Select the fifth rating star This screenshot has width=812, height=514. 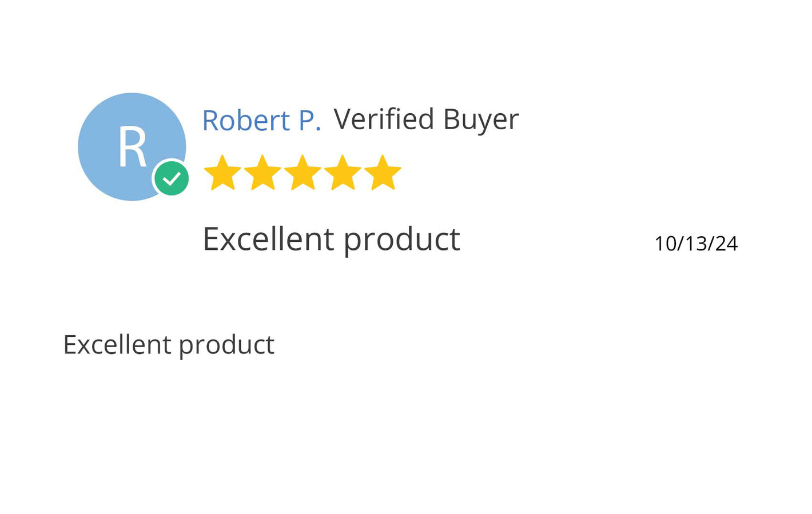[x=383, y=173]
